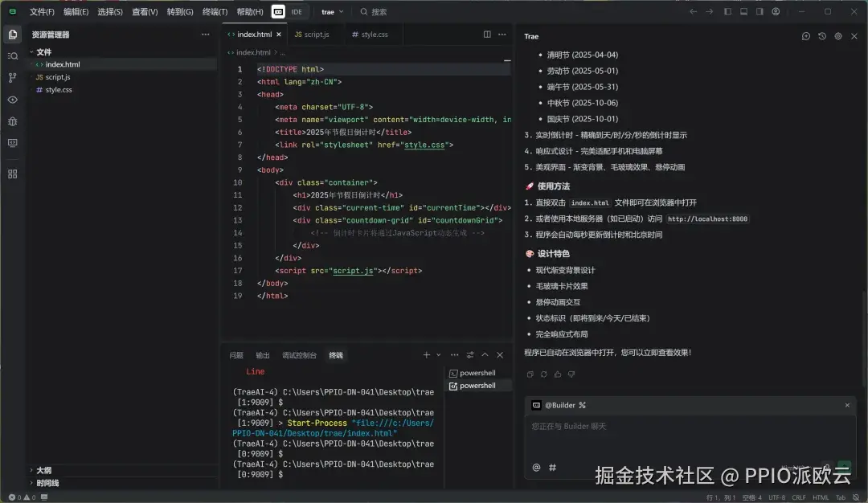
Task: Open the 终端(T) menu
Action: pyautogui.click(x=215, y=11)
